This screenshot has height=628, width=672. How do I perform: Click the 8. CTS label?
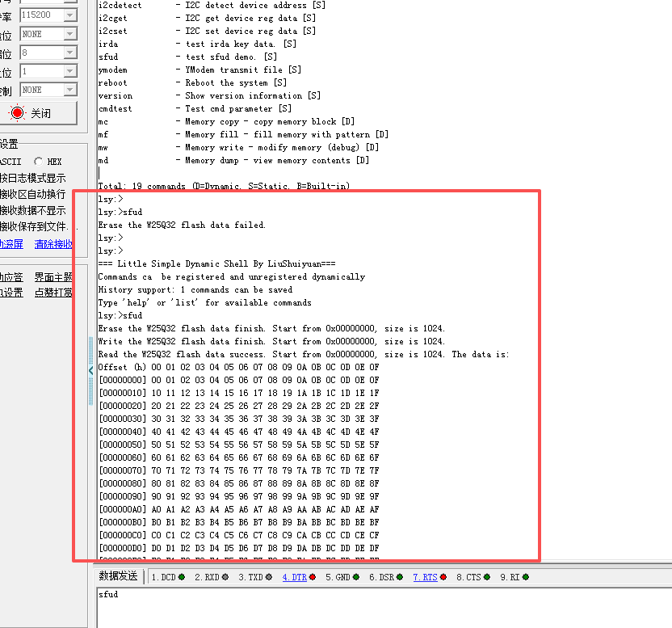pos(468,577)
